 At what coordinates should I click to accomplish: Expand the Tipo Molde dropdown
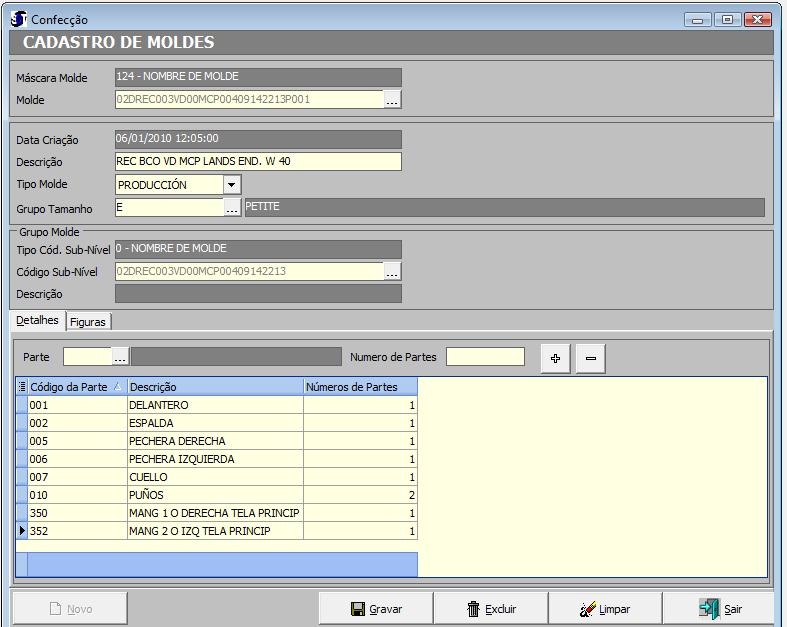232,185
